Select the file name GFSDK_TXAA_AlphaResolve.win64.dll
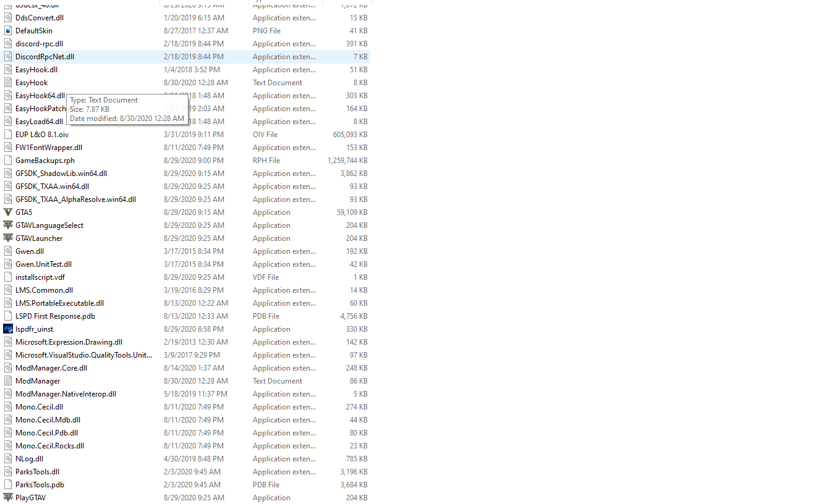The image size is (838, 504). tap(75, 199)
